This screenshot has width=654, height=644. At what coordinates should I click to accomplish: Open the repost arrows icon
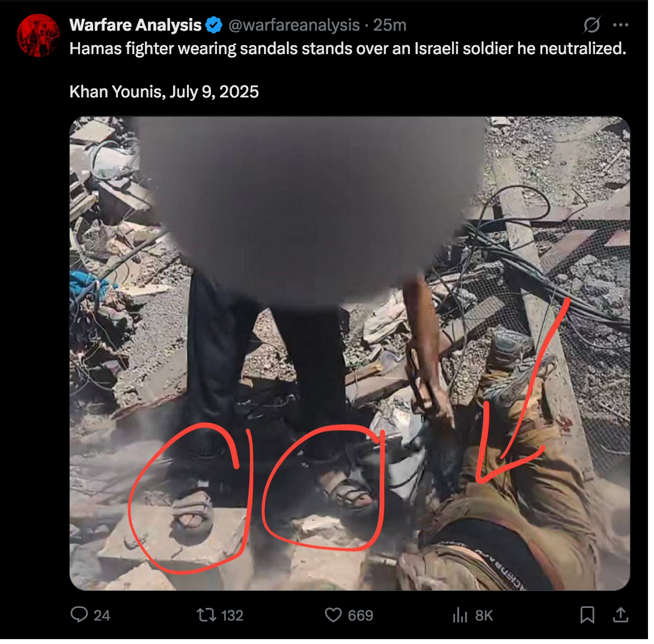click(x=206, y=615)
